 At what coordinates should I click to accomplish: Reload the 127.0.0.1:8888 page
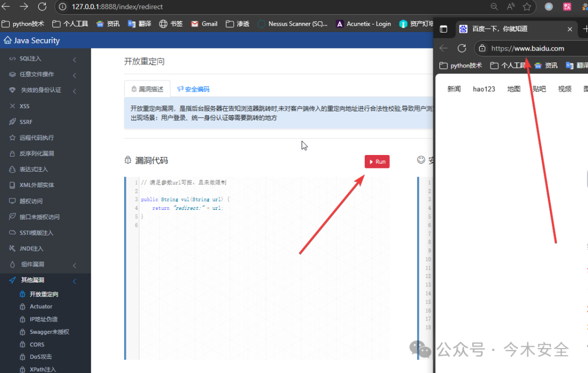click(42, 7)
